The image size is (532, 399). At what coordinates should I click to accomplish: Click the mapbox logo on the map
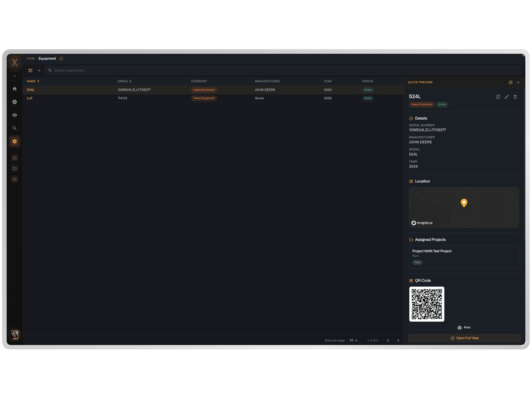[422, 223]
